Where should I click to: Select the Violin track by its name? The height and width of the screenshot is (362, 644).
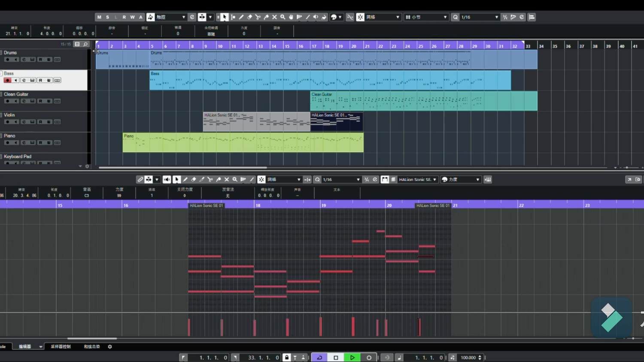(x=9, y=115)
